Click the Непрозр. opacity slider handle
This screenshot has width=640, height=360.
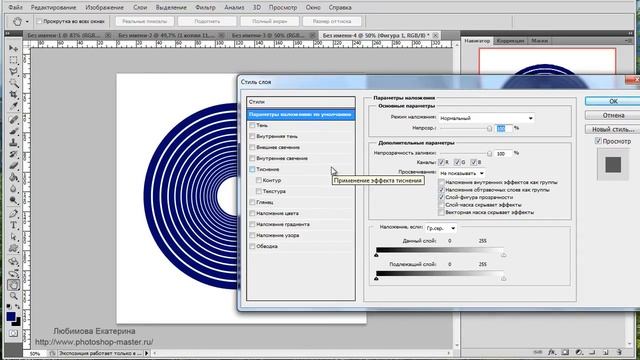point(489,129)
